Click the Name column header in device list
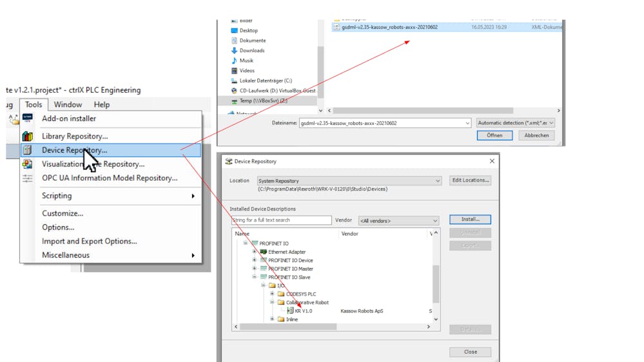Viewport: 644px width, 362px height. pyautogui.click(x=242, y=234)
